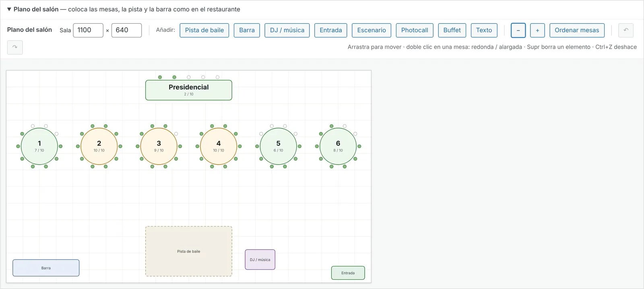
Task: Click the undo arrow button
Action: (626, 30)
